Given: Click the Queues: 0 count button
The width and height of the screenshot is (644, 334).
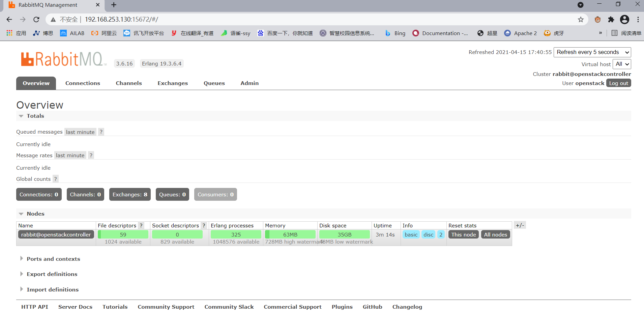Looking at the screenshot, I should point(172,194).
